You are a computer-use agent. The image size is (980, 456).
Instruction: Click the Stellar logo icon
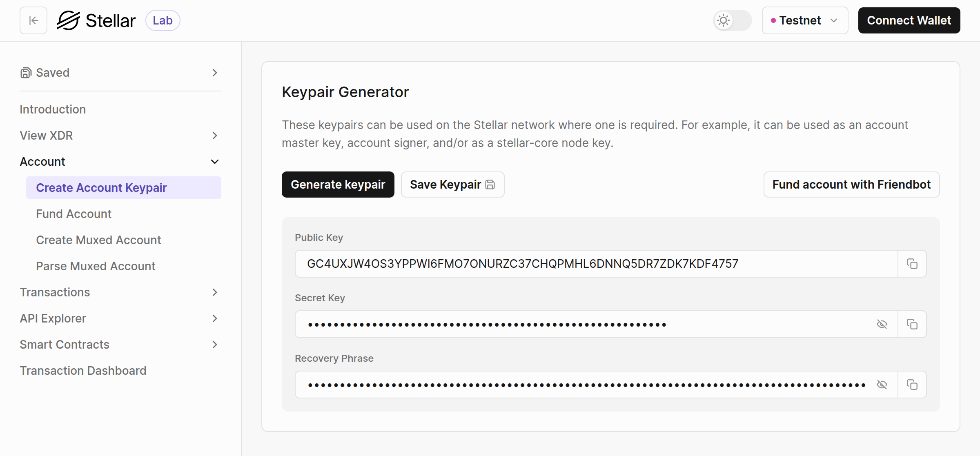[68, 20]
